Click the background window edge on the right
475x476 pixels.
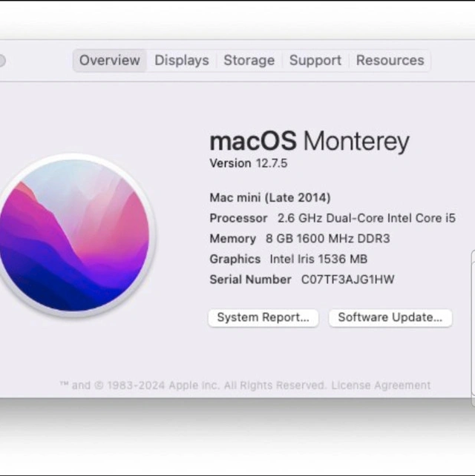[x=473, y=326]
